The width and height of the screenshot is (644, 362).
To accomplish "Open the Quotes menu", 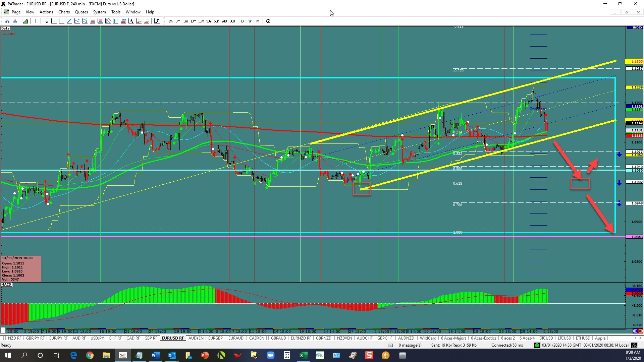I will 82,12.
